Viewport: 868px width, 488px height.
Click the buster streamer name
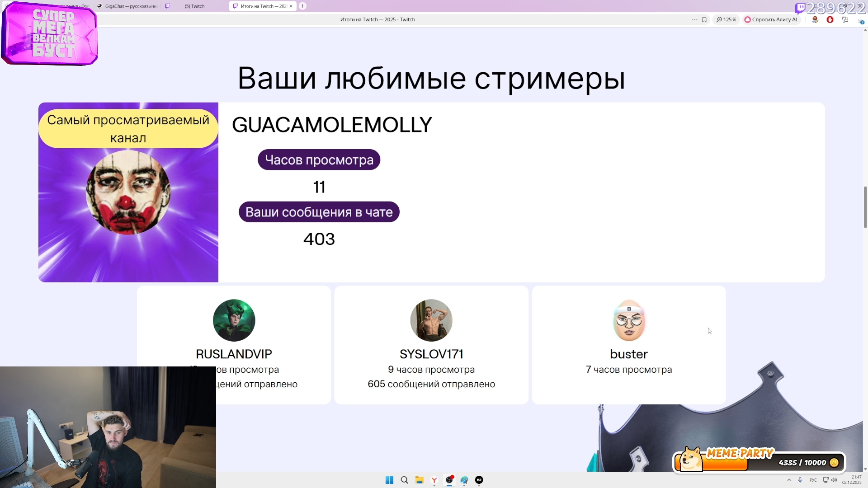[x=628, y=354]
